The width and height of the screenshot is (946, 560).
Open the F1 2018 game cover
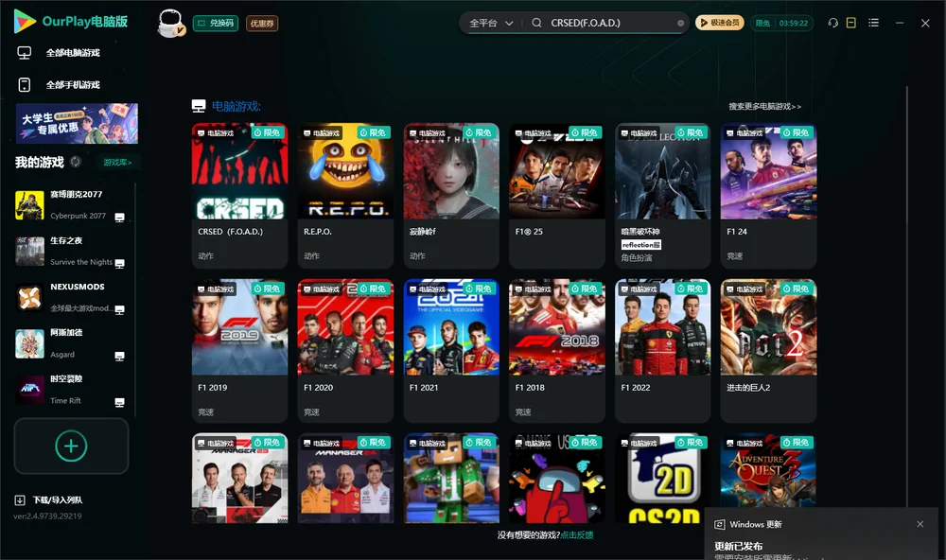tap(557, 327)
